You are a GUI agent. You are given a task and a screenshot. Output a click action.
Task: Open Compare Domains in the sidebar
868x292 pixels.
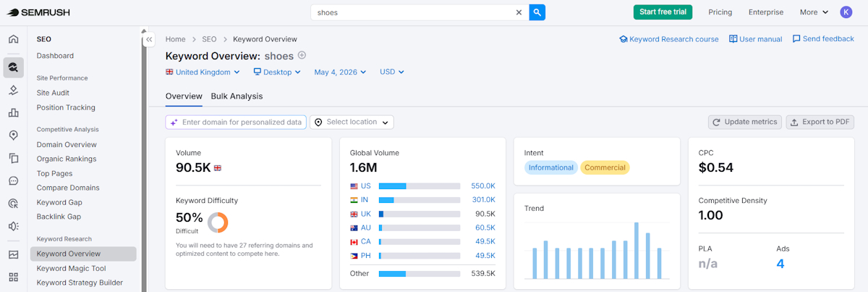[68, 188]
